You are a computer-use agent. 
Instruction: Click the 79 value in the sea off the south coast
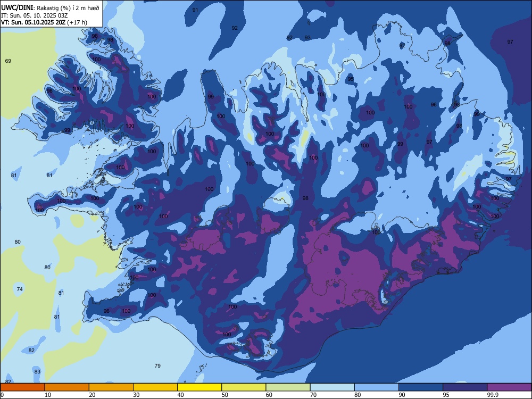point(157,366)
